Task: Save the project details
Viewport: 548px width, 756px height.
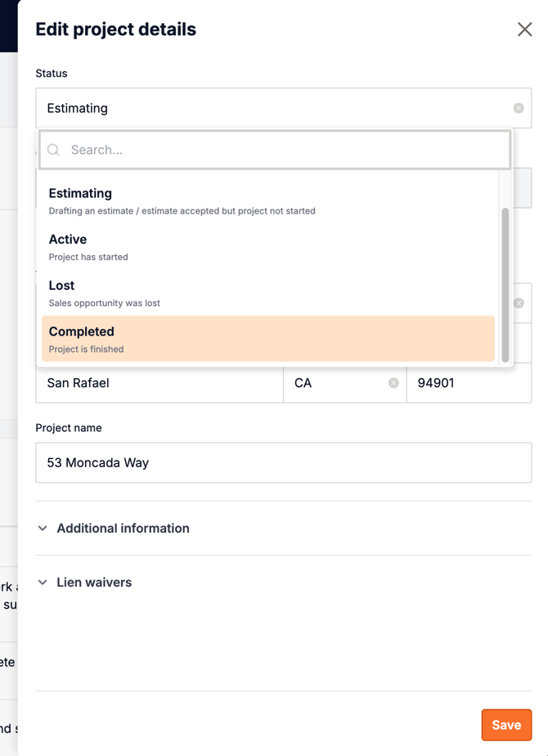Action: (506, 725)
